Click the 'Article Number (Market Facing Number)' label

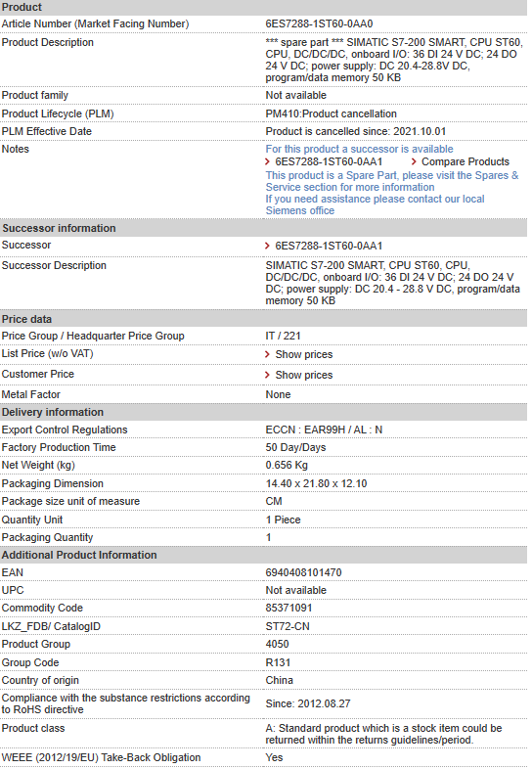click(x=95, y=24)
